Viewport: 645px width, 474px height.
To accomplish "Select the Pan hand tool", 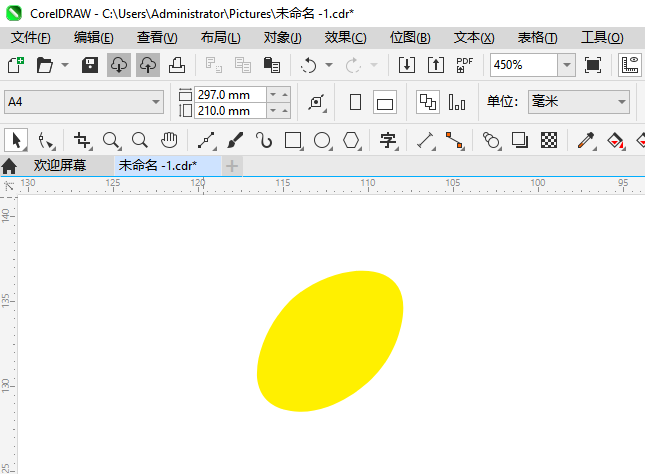I will click(169, 140).
